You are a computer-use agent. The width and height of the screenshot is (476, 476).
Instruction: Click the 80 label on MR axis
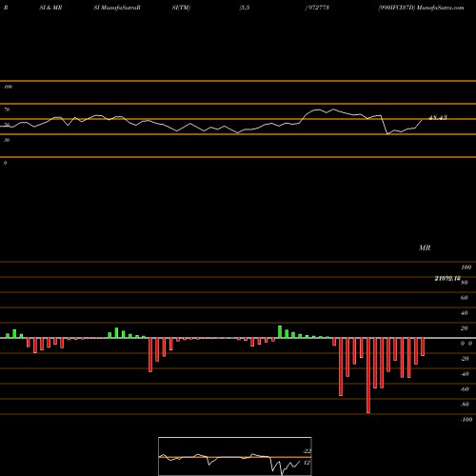[x=464, y=283]
